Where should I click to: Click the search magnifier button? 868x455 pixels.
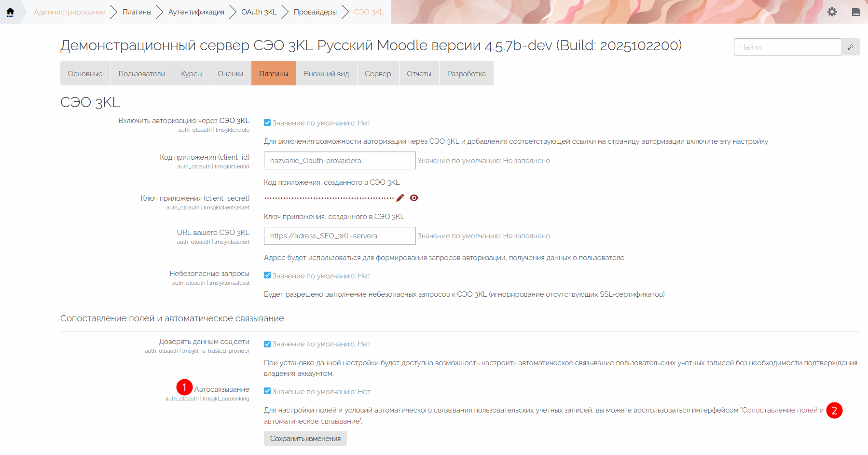850,47
